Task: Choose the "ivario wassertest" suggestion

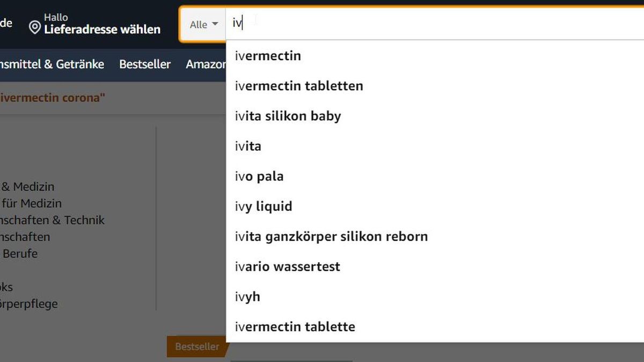Action: coord(287,266)
